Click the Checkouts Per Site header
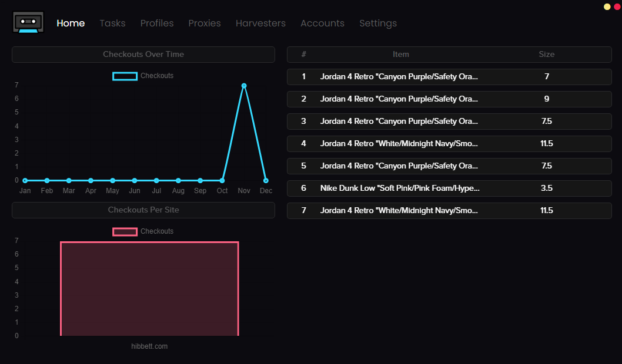This screenshot has width=622, height=364. pos(143,210)
